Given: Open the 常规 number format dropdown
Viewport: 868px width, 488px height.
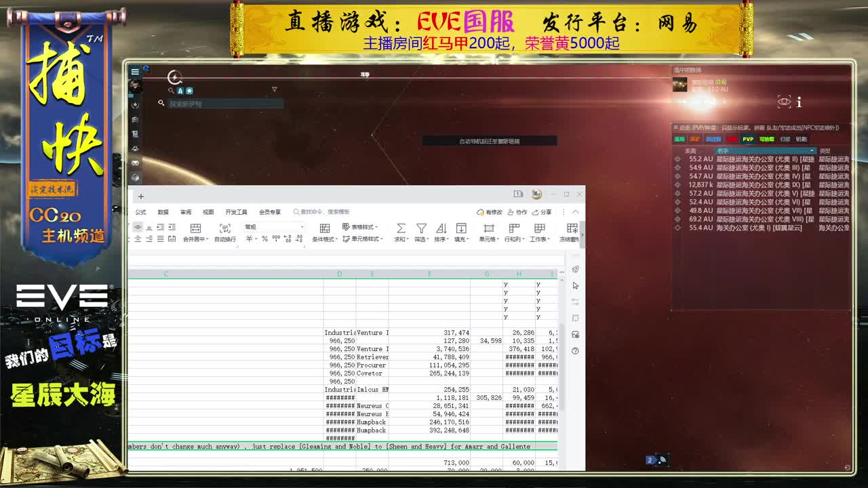Looking at the screenshot, I should click(x=274, y=227).
